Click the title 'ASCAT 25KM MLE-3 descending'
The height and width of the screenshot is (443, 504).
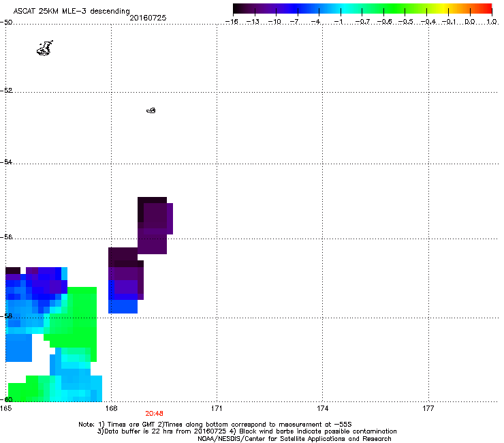click(72, 11)
